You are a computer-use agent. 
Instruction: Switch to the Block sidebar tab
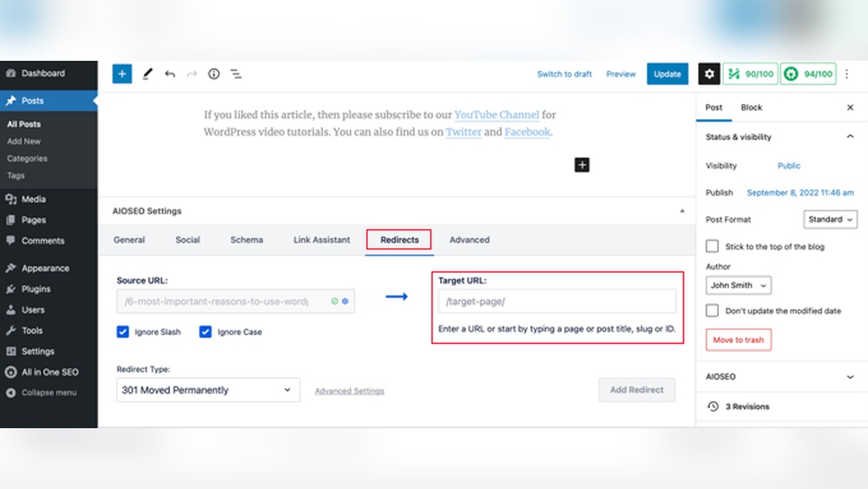751,108
